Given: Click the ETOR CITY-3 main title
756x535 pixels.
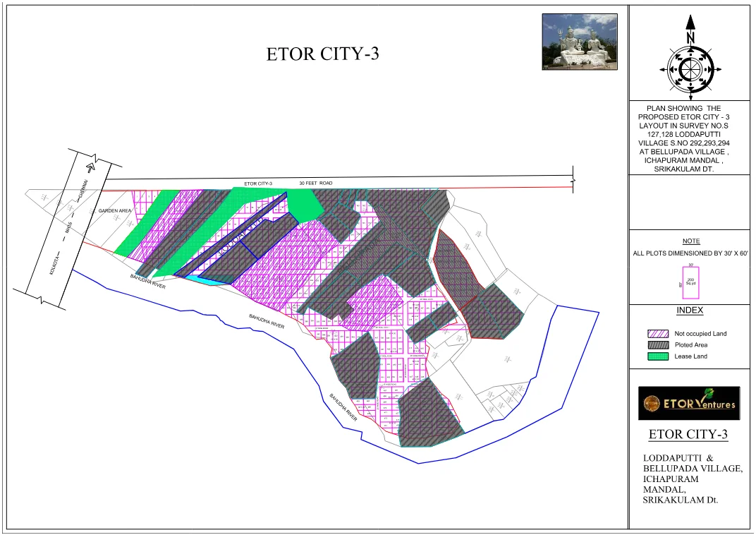Looking at the screenshot, I should tap(322, 54).
